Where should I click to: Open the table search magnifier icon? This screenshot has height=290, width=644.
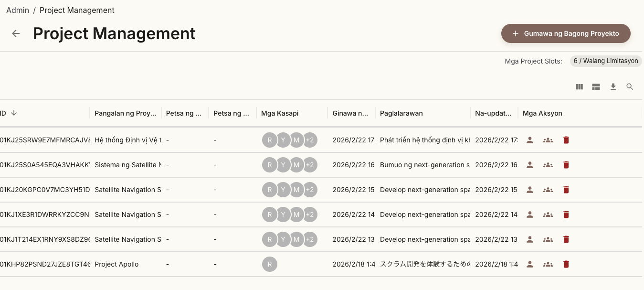630,87
